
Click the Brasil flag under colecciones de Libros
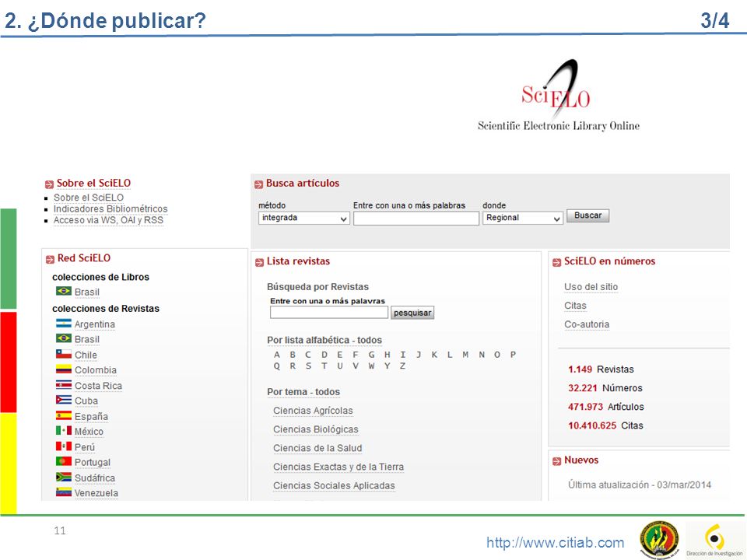coord(63,291)
